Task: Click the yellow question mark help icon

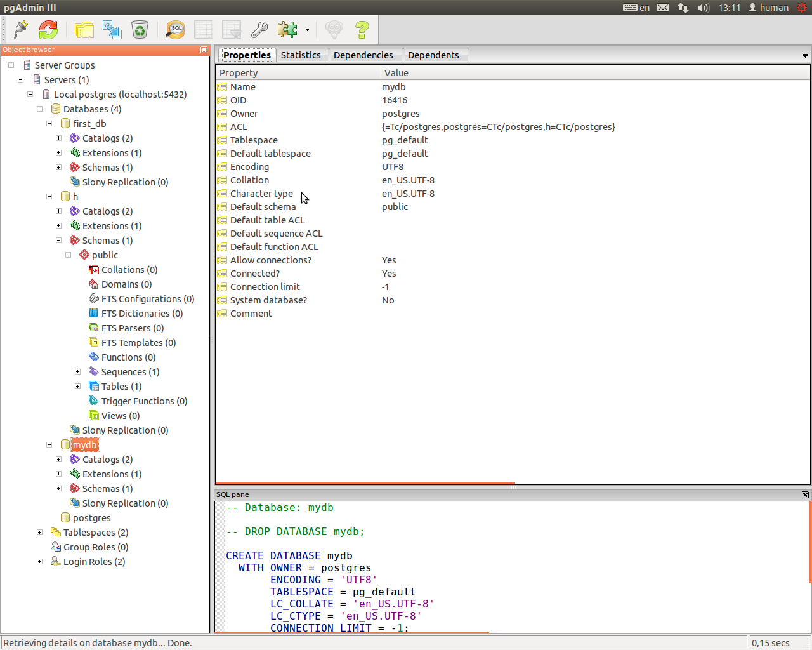Action: (362, 29)
